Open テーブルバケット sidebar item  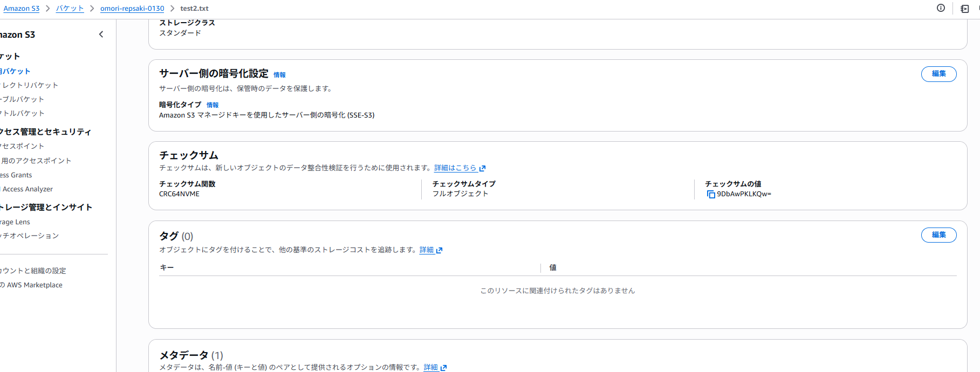coord(22,99)
